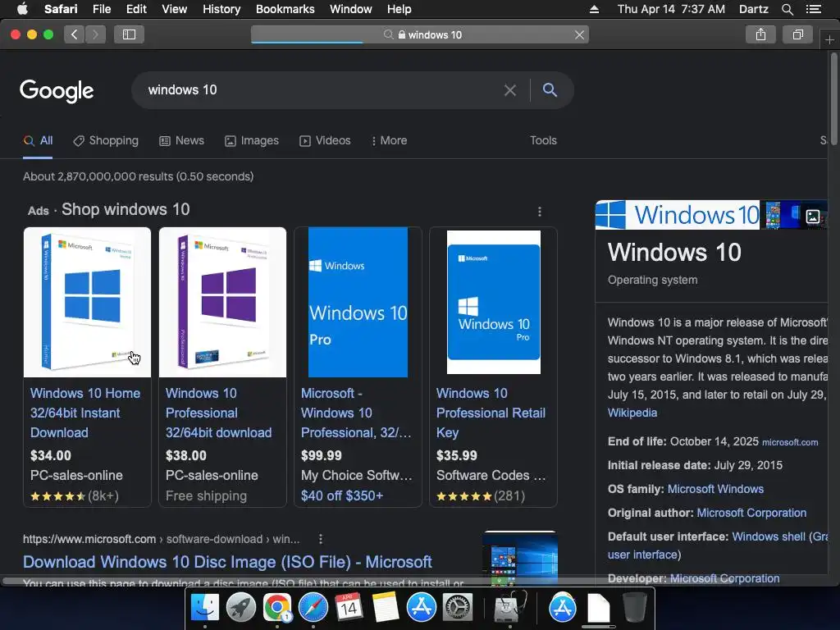Screen dimensions: 840x630
Task: Go back with the Safari back arrow
Action: coord(75,34)
